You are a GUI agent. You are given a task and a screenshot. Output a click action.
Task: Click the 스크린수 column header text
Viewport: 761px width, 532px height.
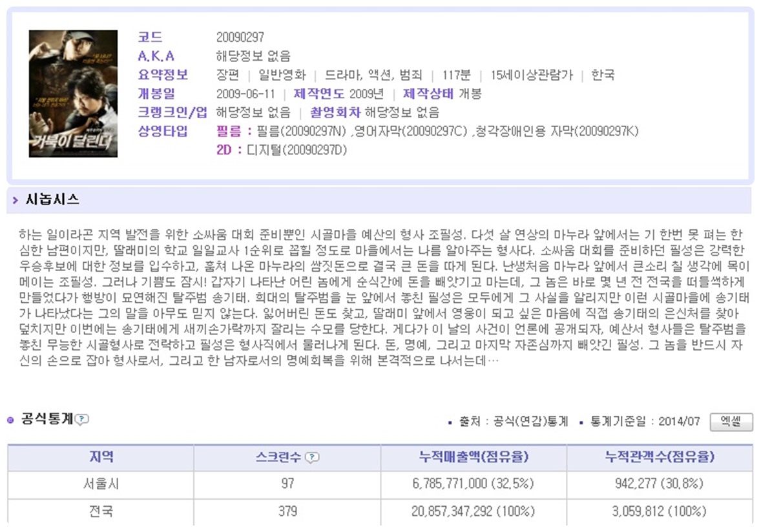[x=278, y=458]
